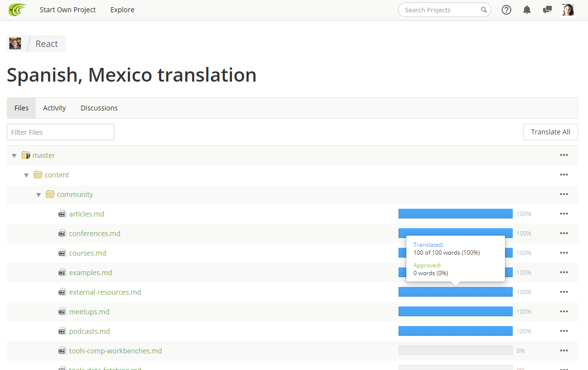Screen dimensions: 588x370
Task: Open the tools-comp-workbenches.md file link
Action: pos(116,351)
